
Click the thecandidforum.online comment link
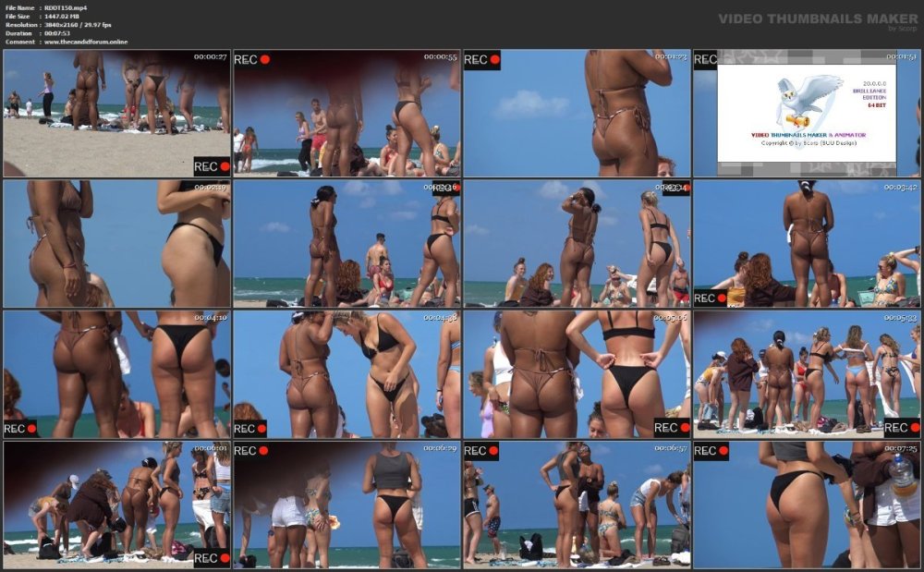(86, 42)
